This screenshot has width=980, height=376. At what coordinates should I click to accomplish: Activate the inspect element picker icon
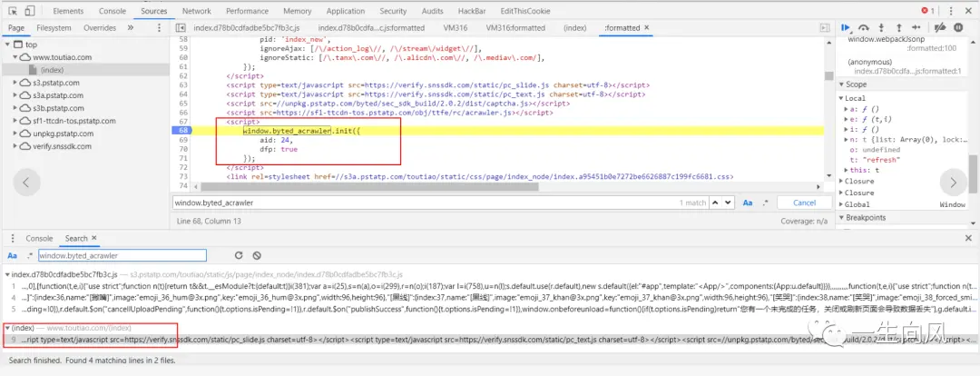[x=13, y=11]
